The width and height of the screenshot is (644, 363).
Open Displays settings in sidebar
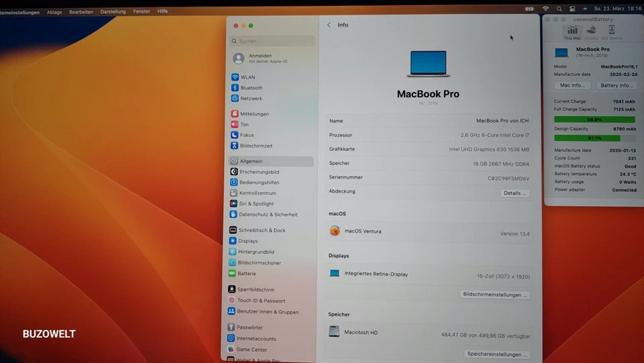[x=244, y=241]
